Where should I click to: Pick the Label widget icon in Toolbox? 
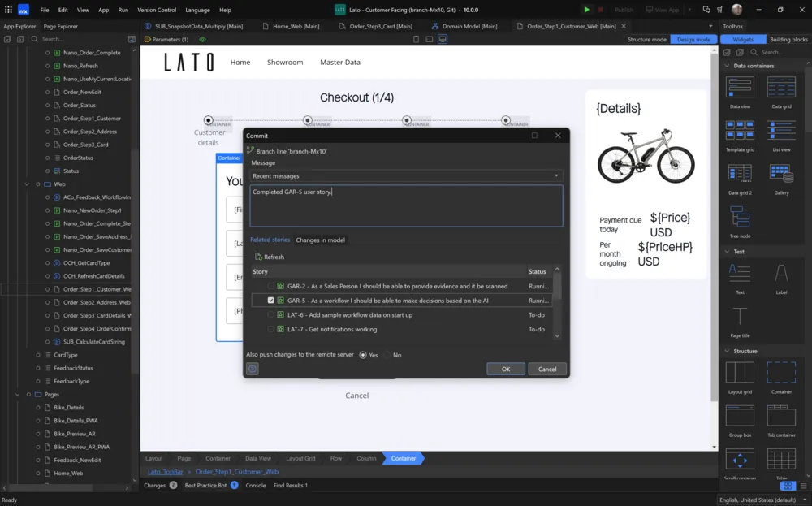tap(781, 274)
